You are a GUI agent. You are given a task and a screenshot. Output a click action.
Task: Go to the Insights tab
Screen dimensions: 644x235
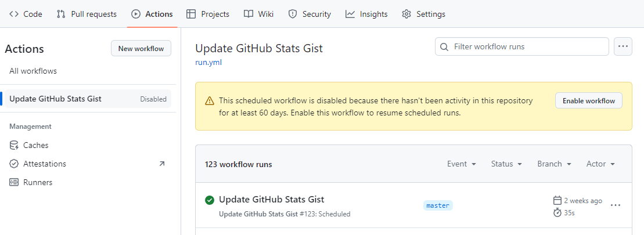click(x=366, y=14)
